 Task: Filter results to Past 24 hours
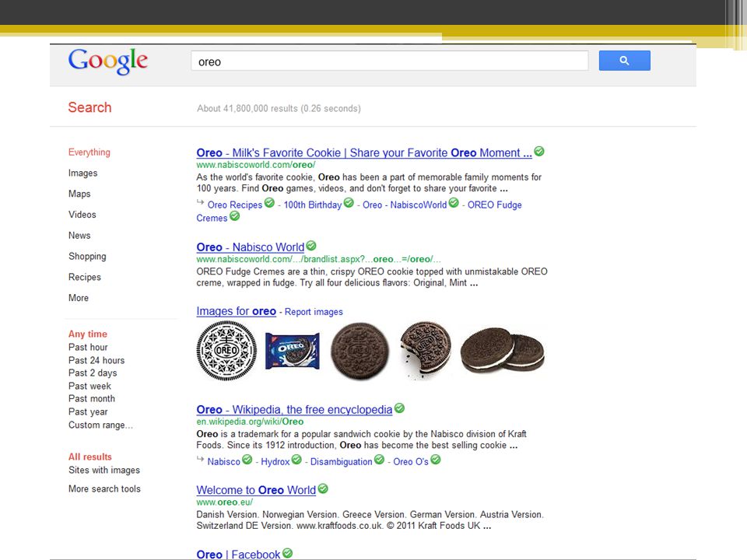coord(96,360)
